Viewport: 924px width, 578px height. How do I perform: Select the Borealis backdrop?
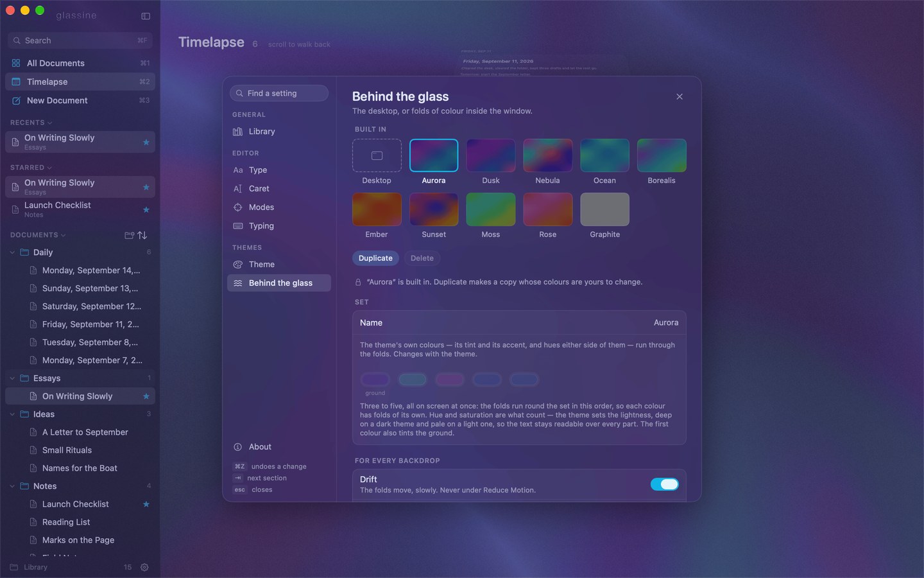(x=662, y=155)
